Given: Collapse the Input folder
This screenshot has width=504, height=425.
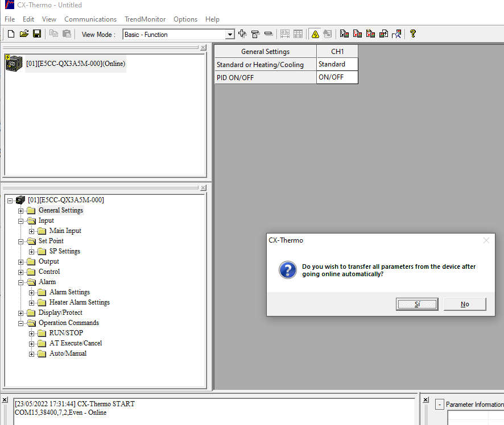Looking at the screenshot, I should [x=20, y=221].
